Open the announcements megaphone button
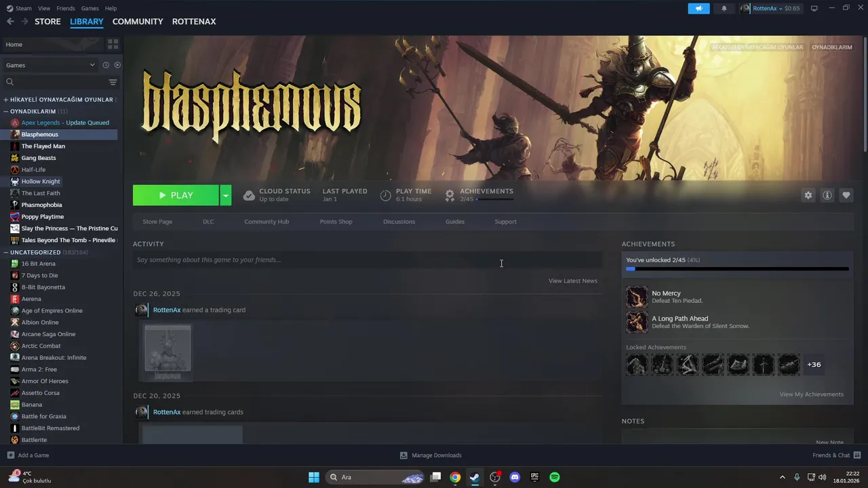Viewport: 868px width, 488px height. pyautogui.click(x=698, y=8)
